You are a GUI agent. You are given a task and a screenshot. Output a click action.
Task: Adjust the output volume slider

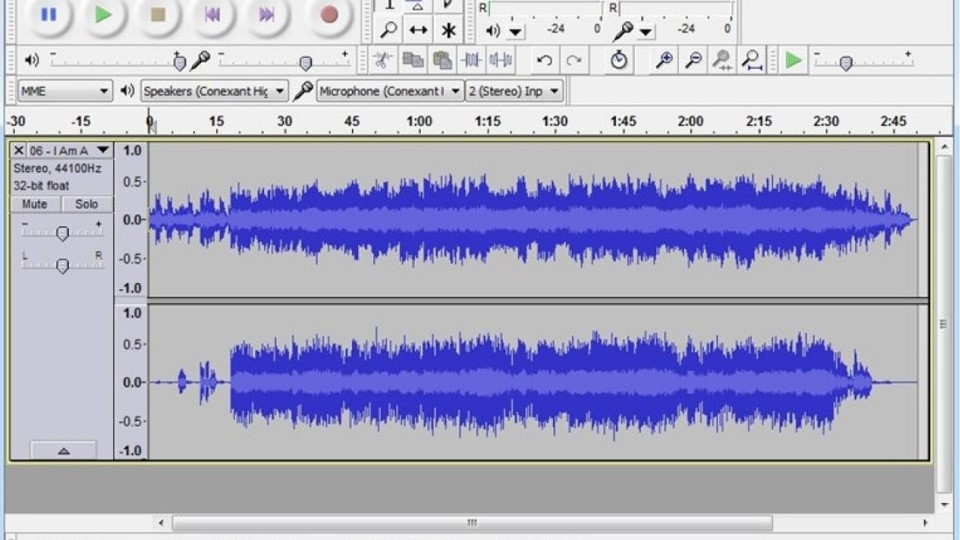point(179,61)
